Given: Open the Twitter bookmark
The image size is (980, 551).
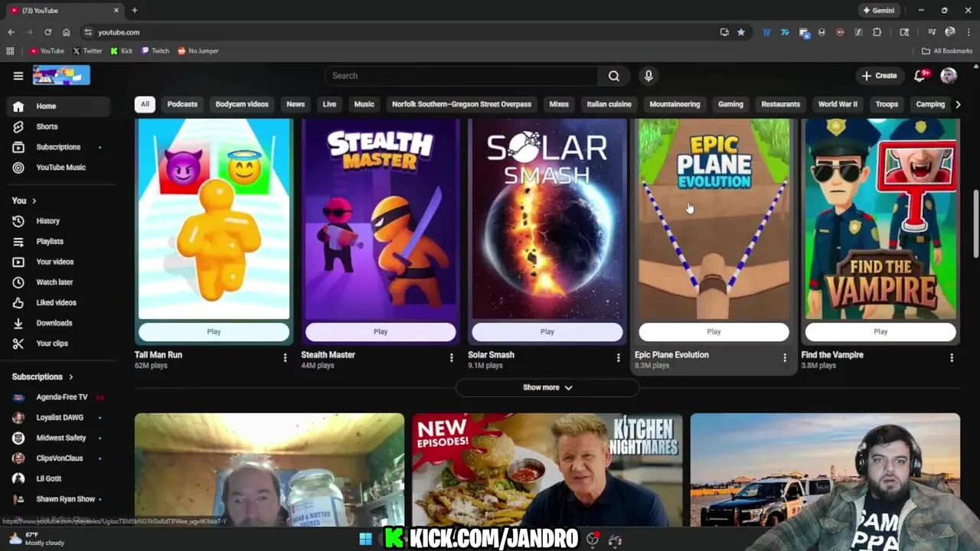Looking at the screenshot, I should (87, 51).
